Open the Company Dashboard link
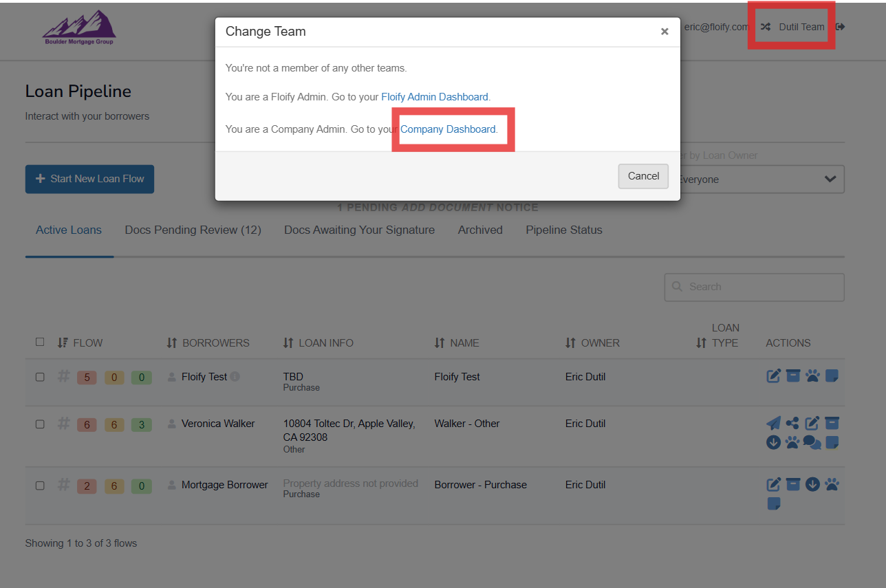 tap(448, 129)
